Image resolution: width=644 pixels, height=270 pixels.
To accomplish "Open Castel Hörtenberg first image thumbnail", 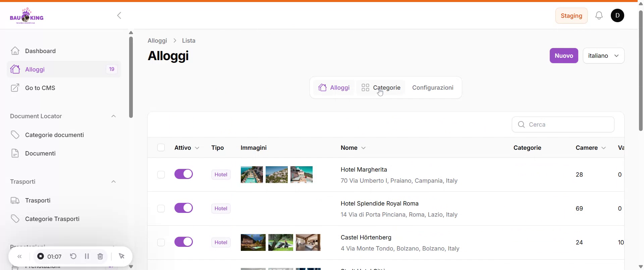I will tap(253, 242).
